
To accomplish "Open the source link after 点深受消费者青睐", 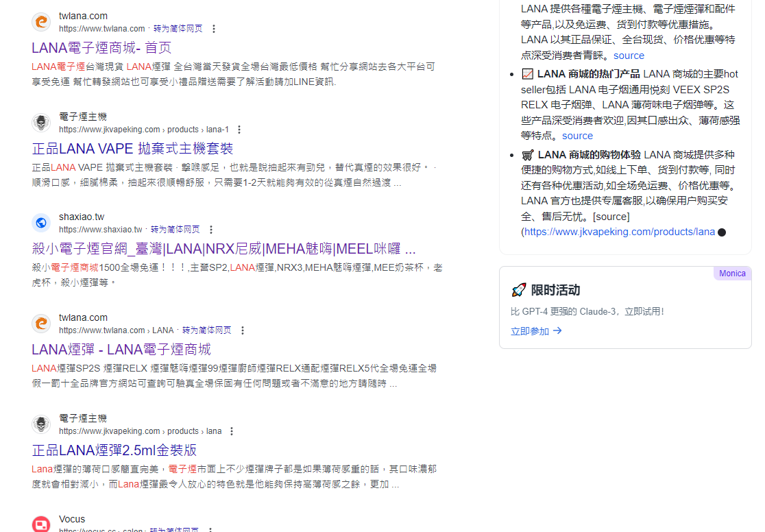I will pos(629,56).
